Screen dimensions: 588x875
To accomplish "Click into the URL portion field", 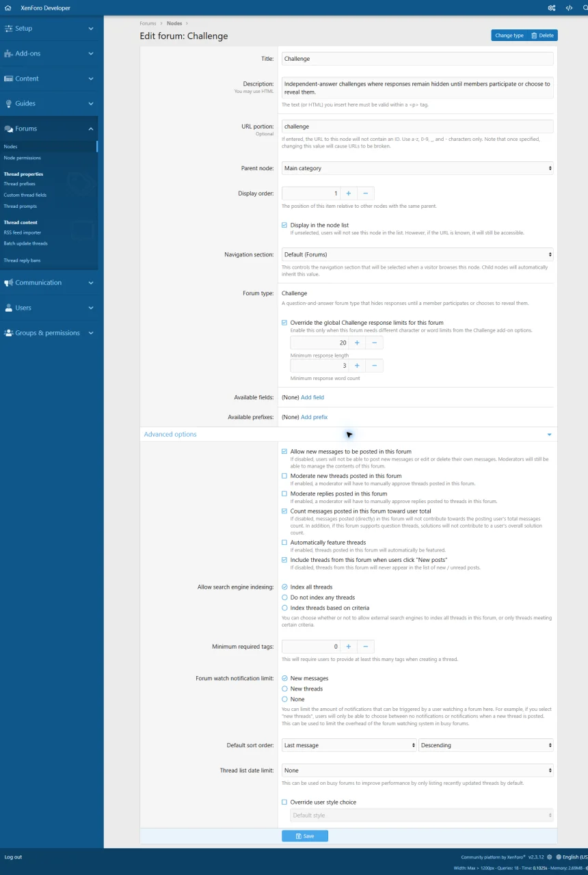I will (418, 126).
